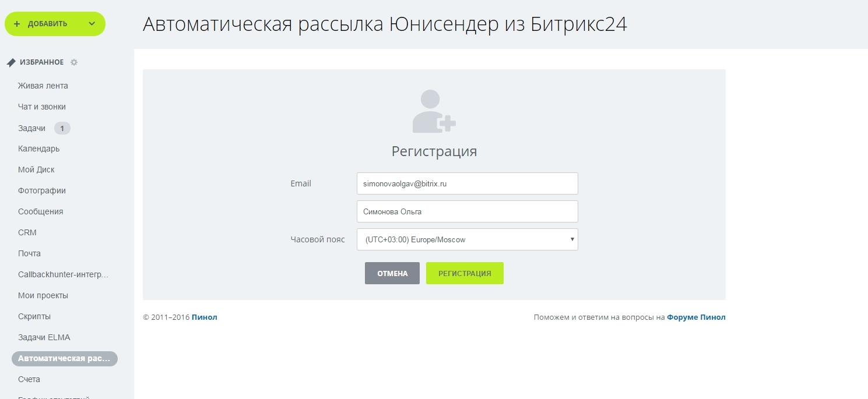This screenshot has height=399, width=868.
Task: Click the pin icon next to Избранное
Action: pyautogui.click(x=11, y=62)
